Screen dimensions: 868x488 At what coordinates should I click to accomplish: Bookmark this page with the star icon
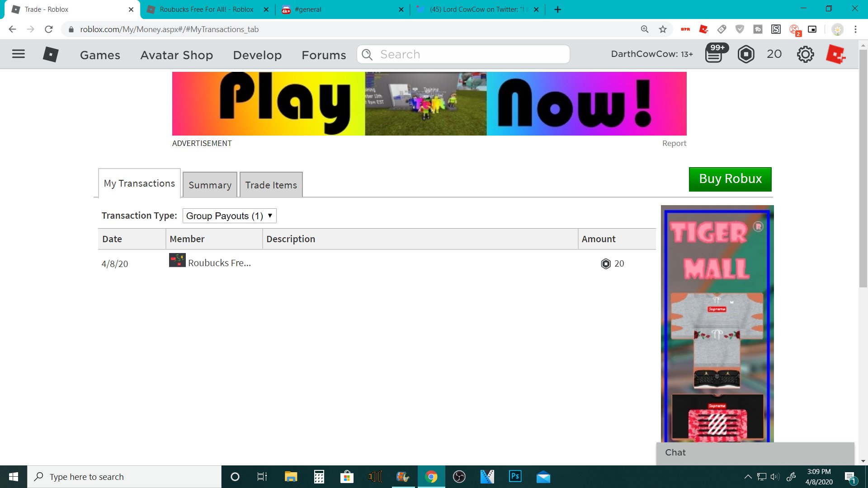click(x=663, y=29)
